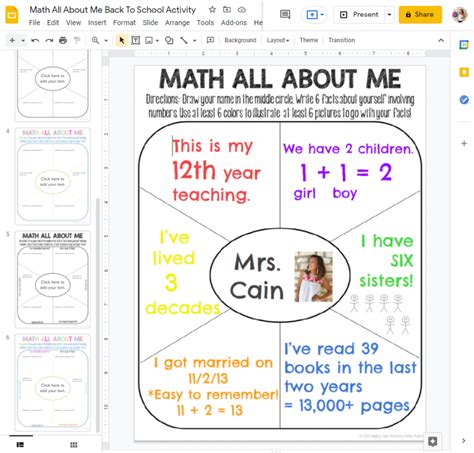Redo the last action

(49, 40)
